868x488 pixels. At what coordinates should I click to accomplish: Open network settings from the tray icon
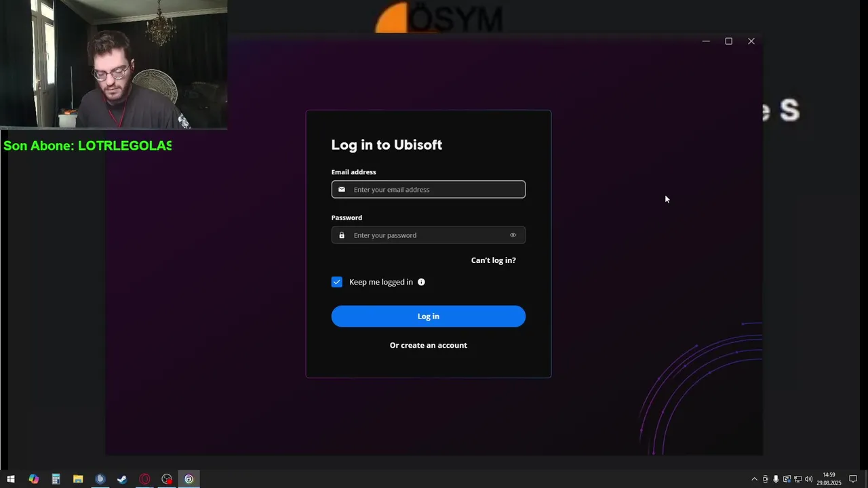point(797,479)
